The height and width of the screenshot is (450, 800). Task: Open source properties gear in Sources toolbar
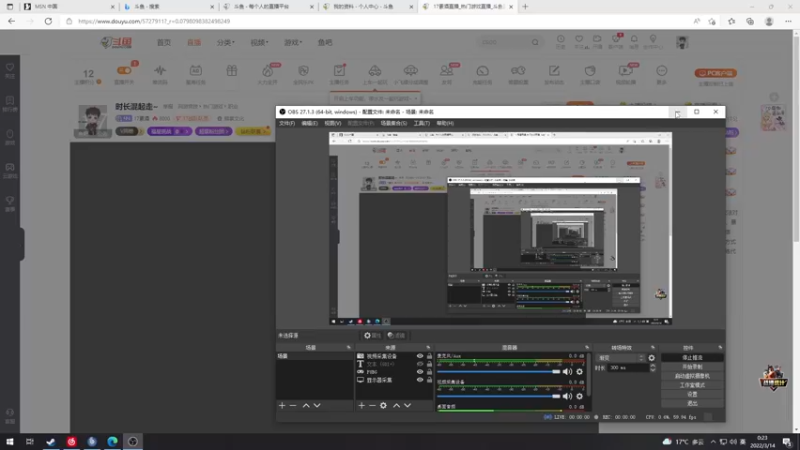383,406
